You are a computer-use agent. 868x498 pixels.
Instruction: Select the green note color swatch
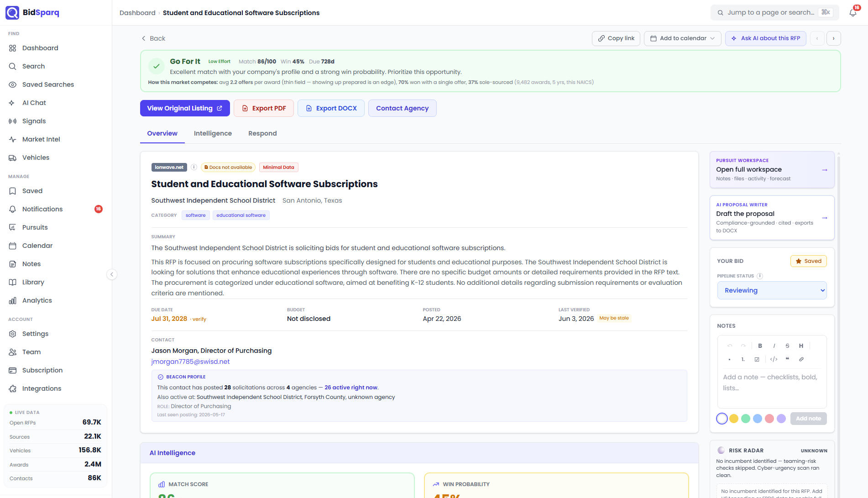(x=746, y=419)
